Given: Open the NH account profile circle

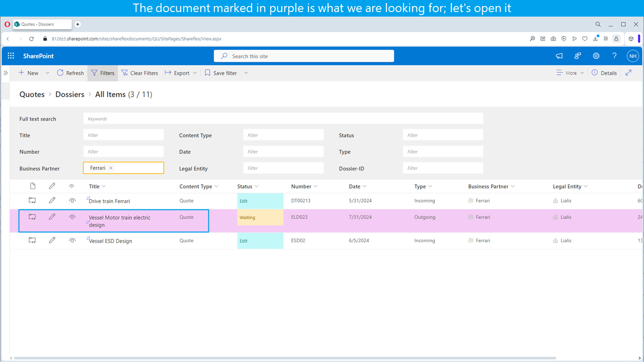Looking at the screenshot, I should coord(632,56).
